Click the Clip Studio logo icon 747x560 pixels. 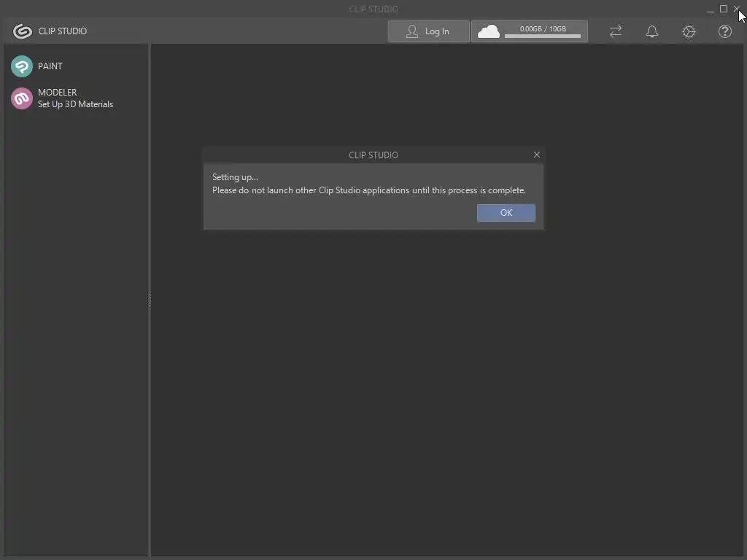[x=22, y=31]
